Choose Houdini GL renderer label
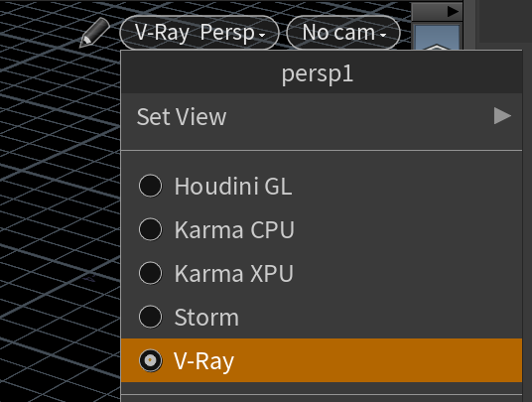Screen dimensions: 532x402 (x=233, y=187)
